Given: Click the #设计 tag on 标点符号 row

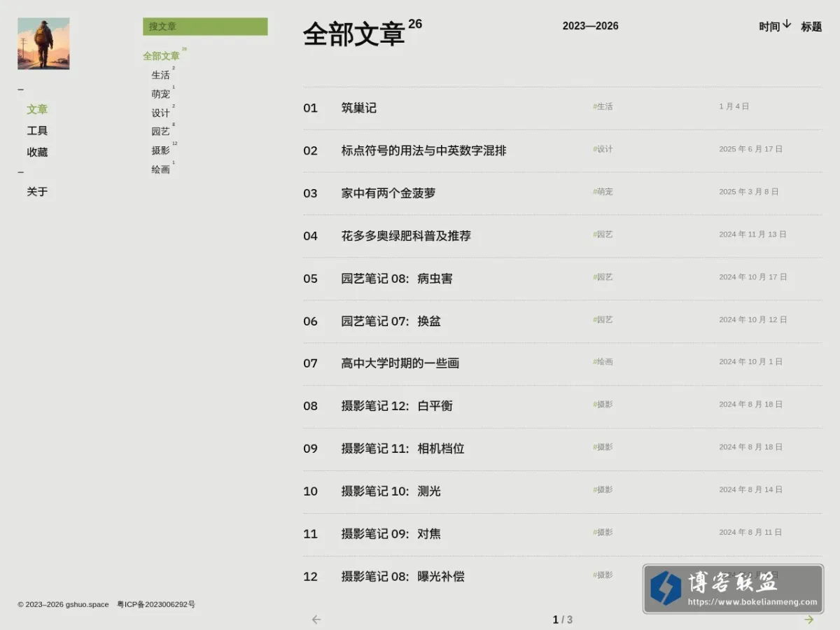Looking at the screenshot, I should coord(603,149).
